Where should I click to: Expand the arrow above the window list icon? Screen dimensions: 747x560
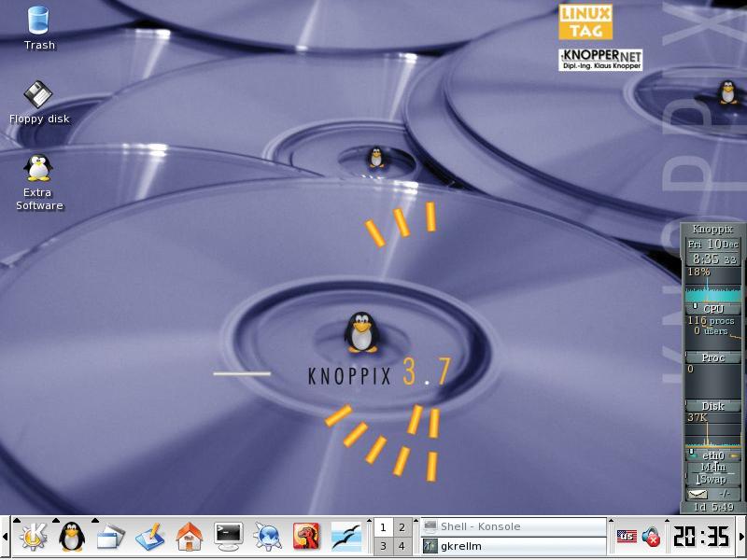click(x=95, y=521)
